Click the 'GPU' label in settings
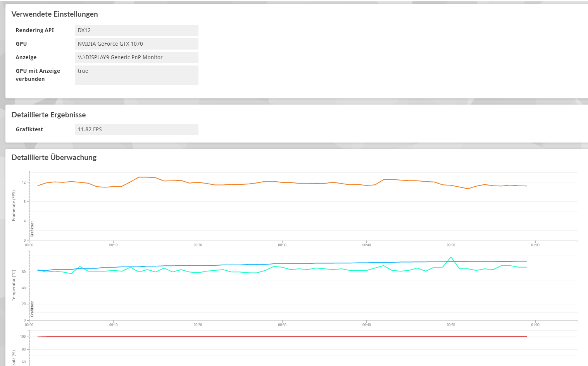 [x=21, y=44]
